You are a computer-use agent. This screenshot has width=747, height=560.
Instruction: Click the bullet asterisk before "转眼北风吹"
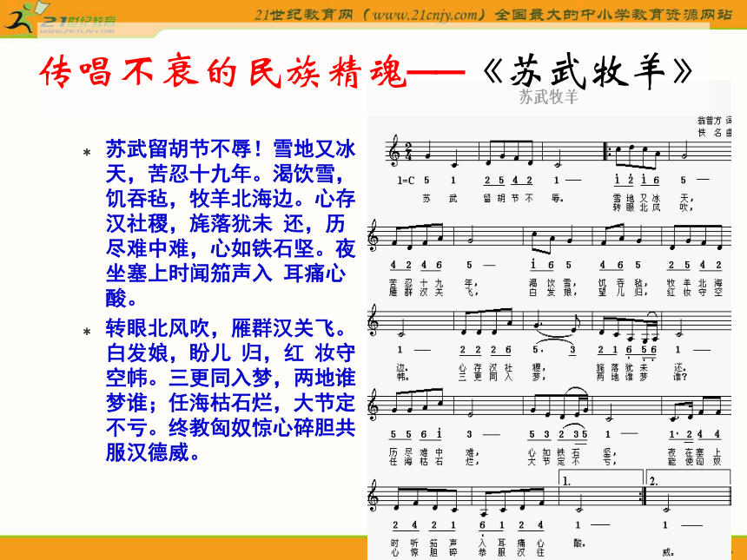click(x=87, y=332)
